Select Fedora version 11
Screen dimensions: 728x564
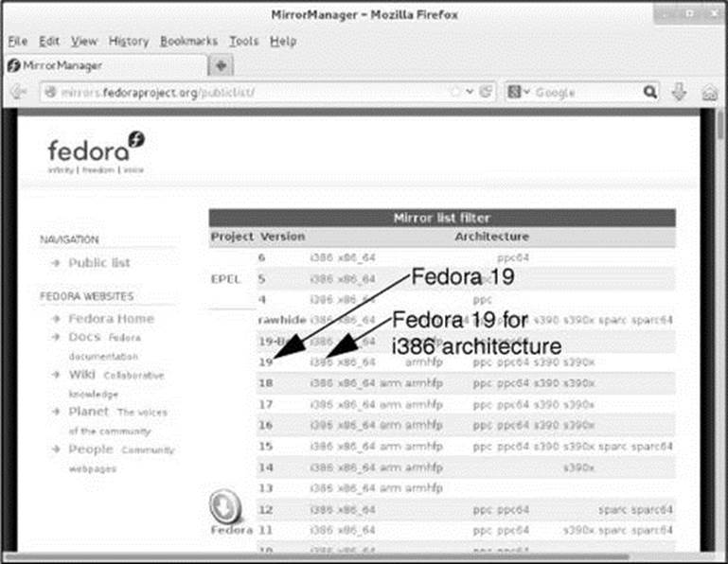click(266, 530)
